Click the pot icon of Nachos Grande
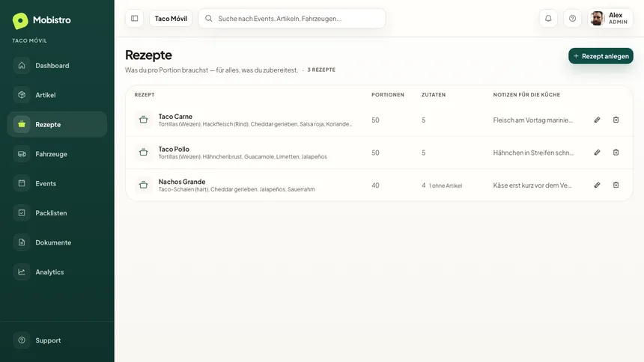This screenshot has width=644, height=362. coord(143,185)
